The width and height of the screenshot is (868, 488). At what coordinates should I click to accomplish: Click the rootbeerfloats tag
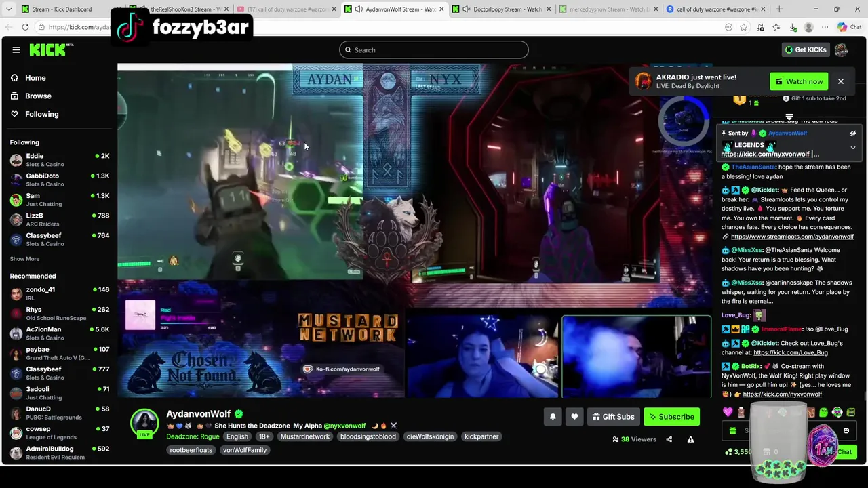[191, 450]
